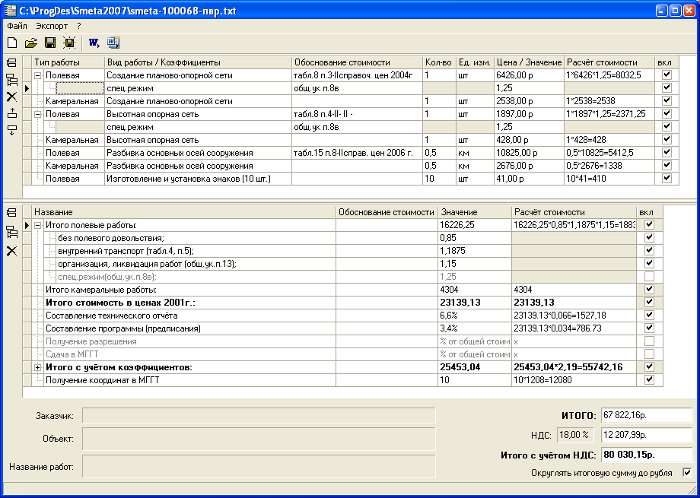Enable the greyed спец.режим(общ.ук.п.8в) checkbox
This screenshot has width=700, height=498.
649,277
